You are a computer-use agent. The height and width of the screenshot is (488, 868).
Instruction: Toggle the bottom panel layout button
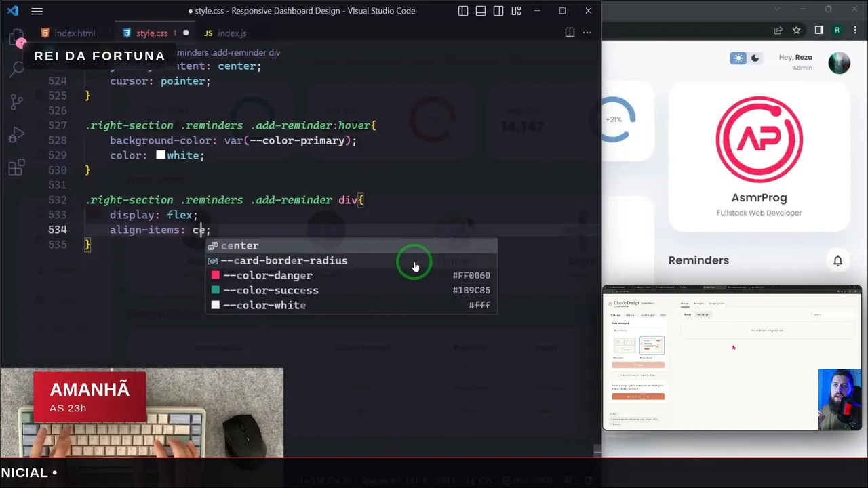[481, 11]
